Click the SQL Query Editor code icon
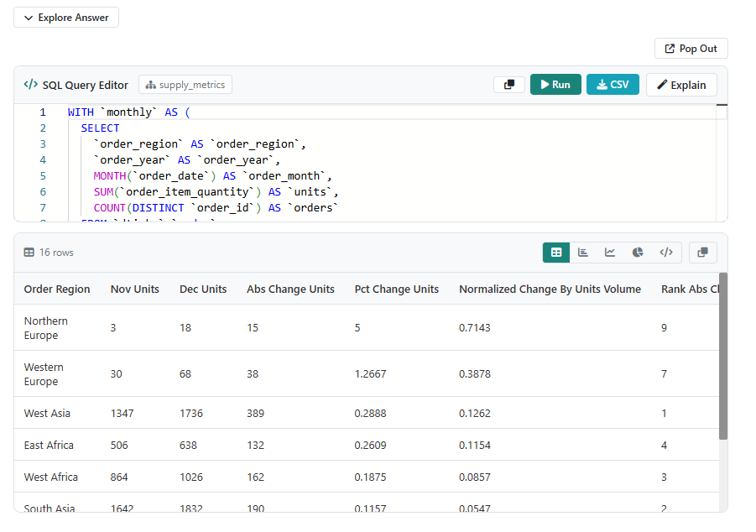Image resolution: width=756 pixels, height=532 pixels. pos(30,85)
